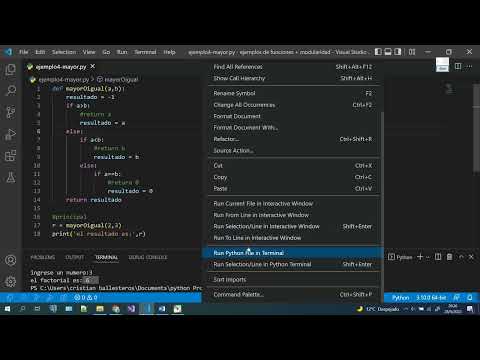Screen dimensions: 480x360
Task: Choose Copy in context menu
Action: (293, 177)
